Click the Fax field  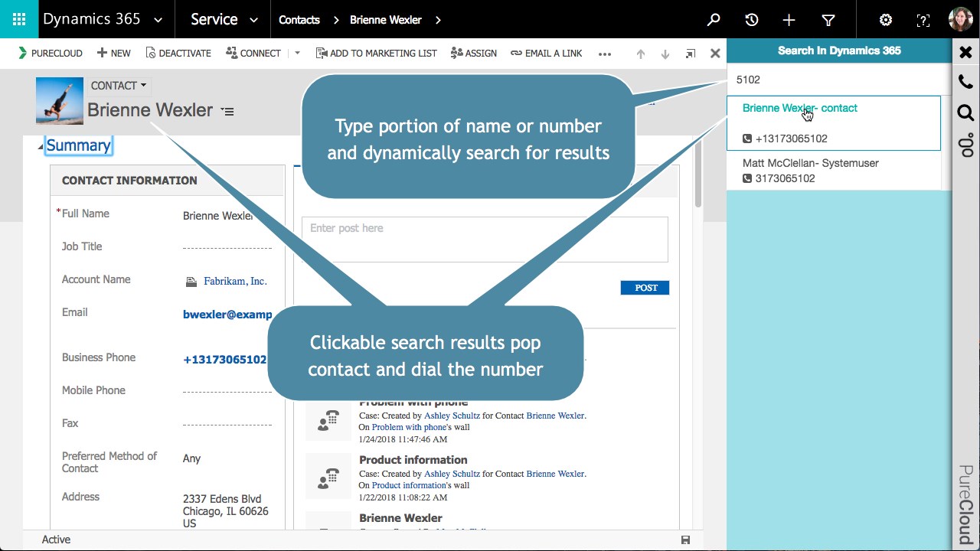tap(227, 423)
